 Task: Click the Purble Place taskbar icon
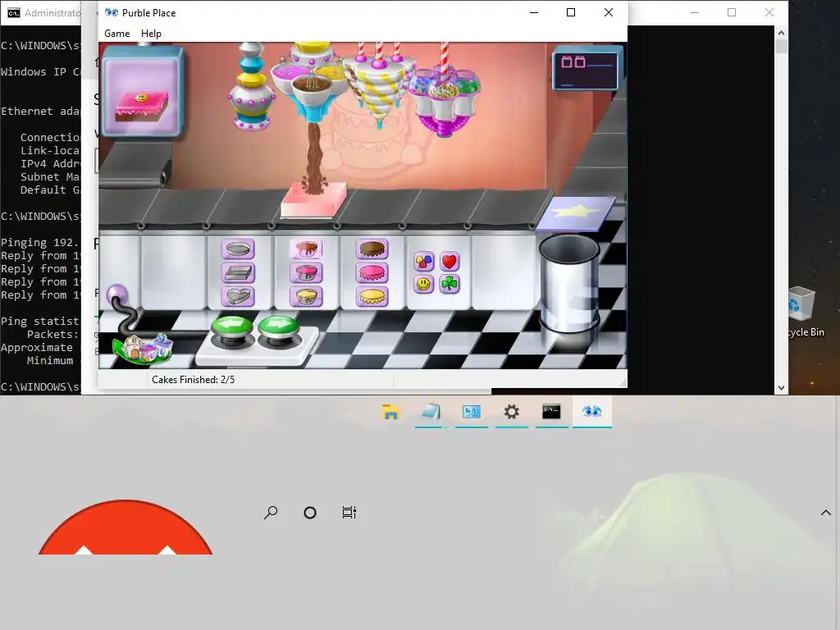click(592, 412)
